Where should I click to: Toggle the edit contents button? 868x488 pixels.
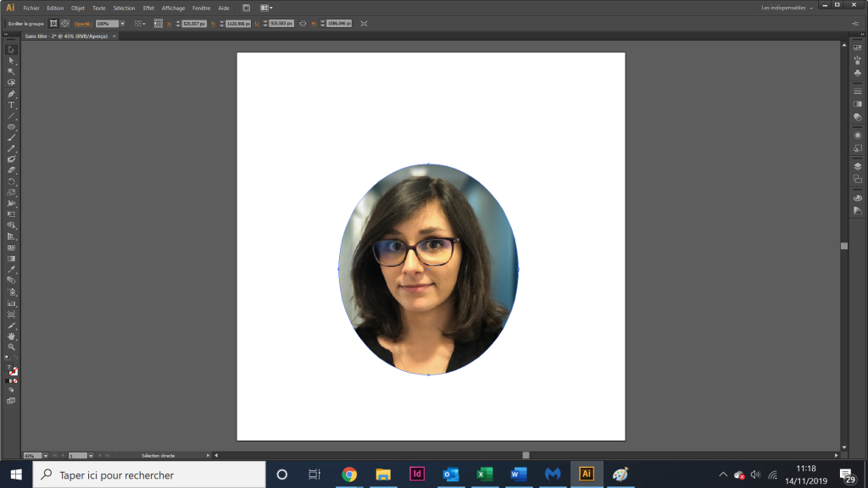pyautogui.click(x=65, y=24)
